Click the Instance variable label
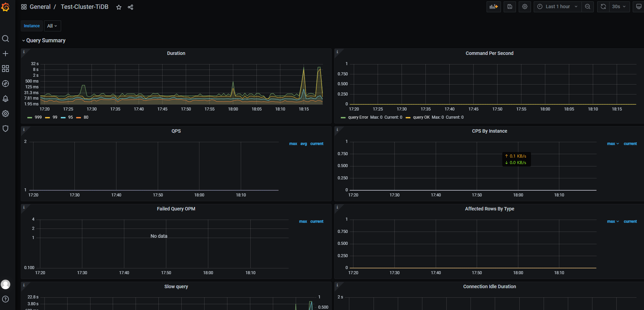This screenshot has width=644, height=310. (x=32, y=26)
